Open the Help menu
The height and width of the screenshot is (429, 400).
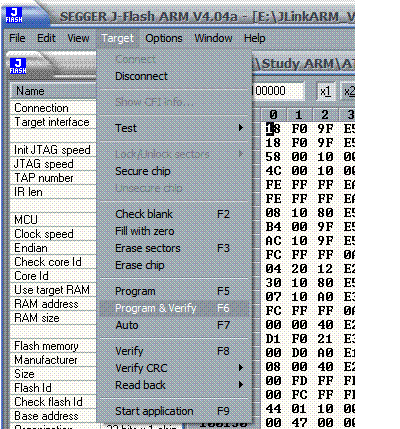point(255,38)
